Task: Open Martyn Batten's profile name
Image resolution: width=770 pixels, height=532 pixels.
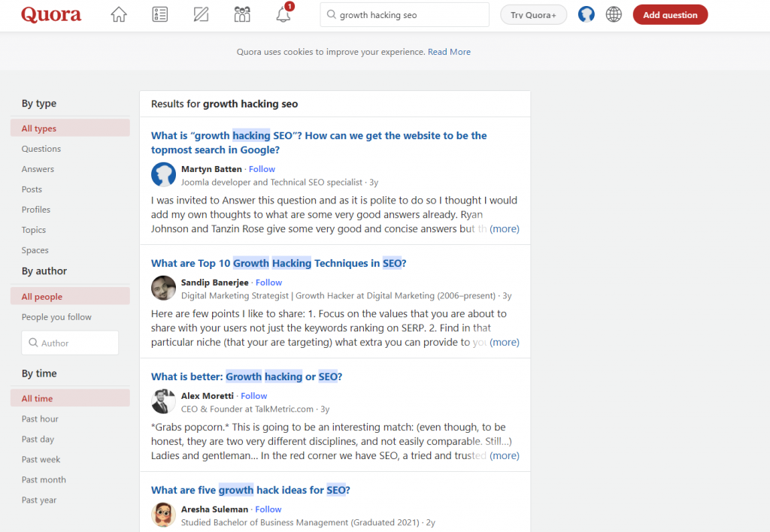Action: pos(211,169)
